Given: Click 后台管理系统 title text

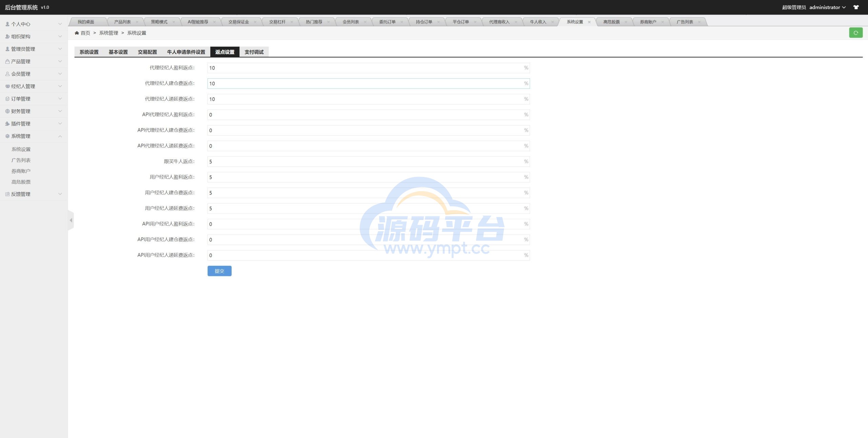Looking at the screenshot, I should tap(21, 7).
